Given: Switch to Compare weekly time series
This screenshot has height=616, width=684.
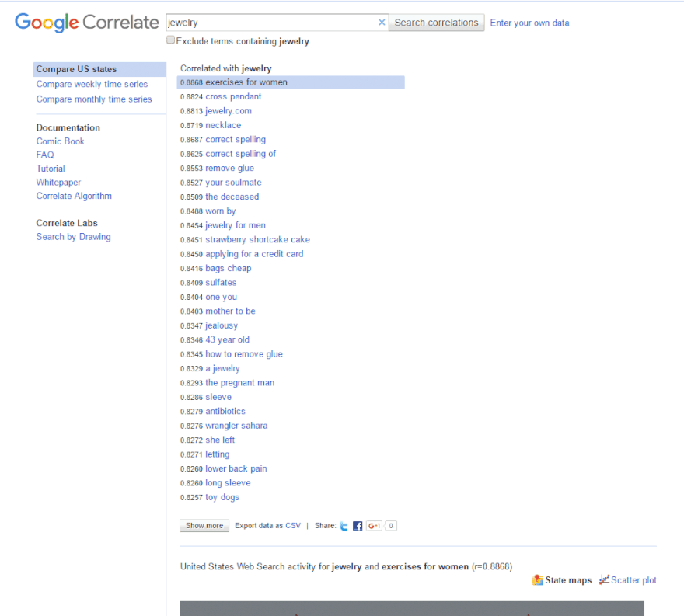Looking at the screenshot, I should (92, 83).
